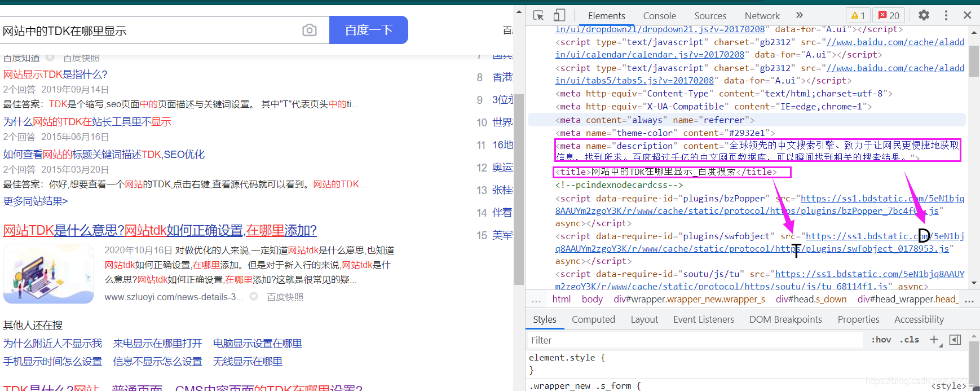Image resolution: width=980 pixels, height=391 pixels.
Task: Open the Layout pane tab
Action: point(644,319)
